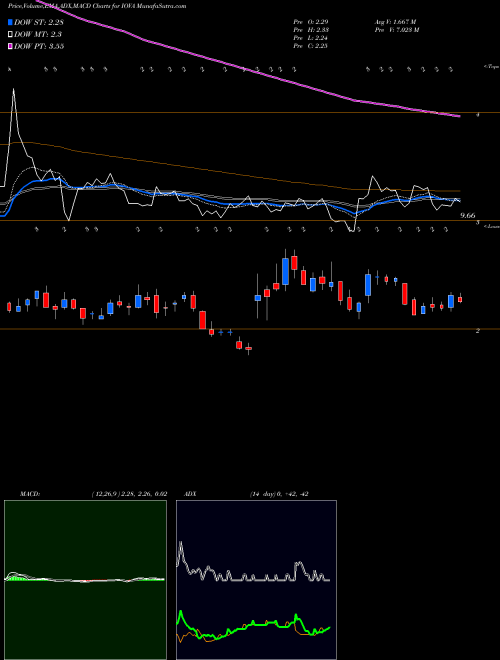Click the 'Avg V: 1.667 M' volume text

pyautogui.click(x=396, y=22)
